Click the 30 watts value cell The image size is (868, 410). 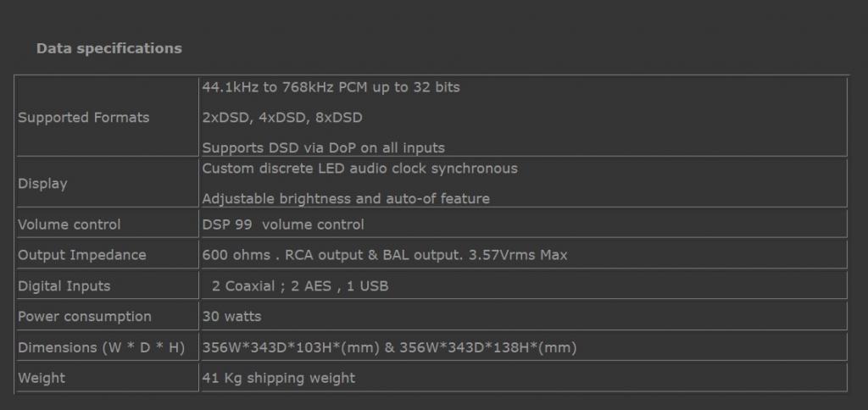coord(231,316)
